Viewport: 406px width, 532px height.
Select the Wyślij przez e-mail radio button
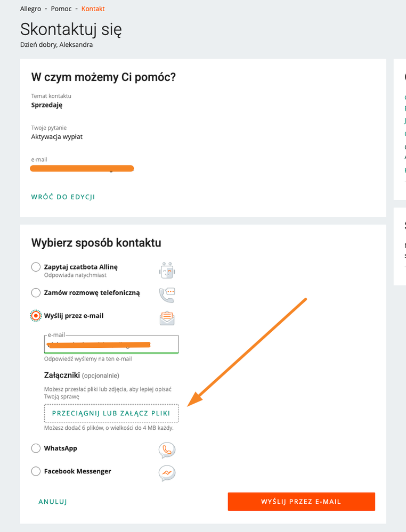click(x=36, y=316)
